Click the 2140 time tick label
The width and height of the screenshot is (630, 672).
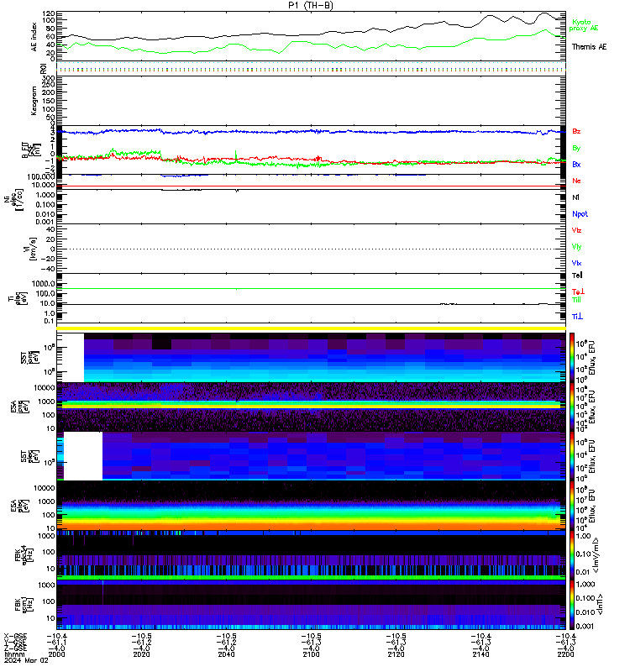pos(480,654)
